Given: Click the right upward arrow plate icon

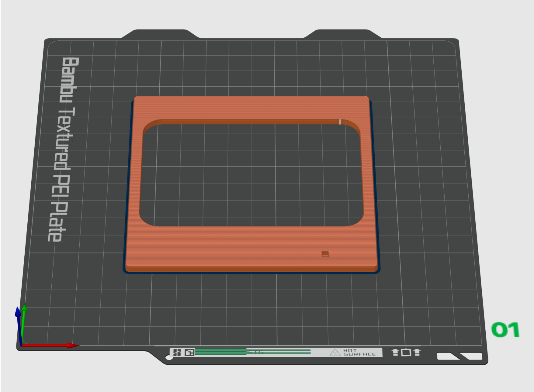Looking at the screenshot, I should [x=417, y=352].
